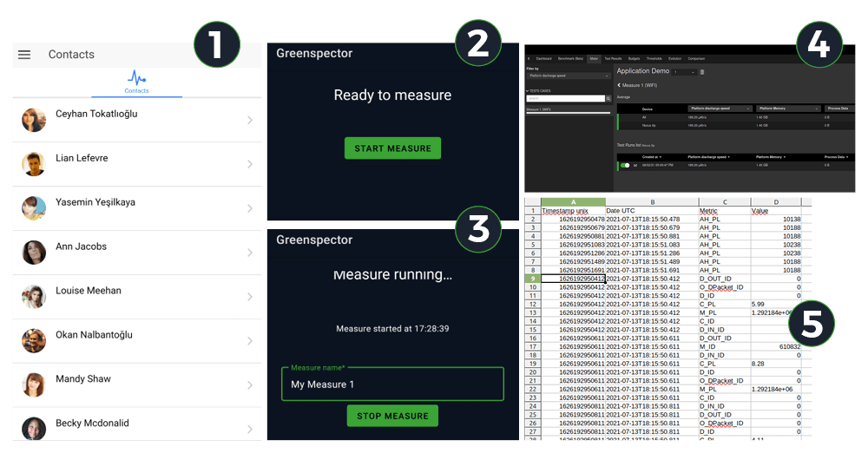
Task: Click the chart icon beside test run toggle
Action: point(635,166)
